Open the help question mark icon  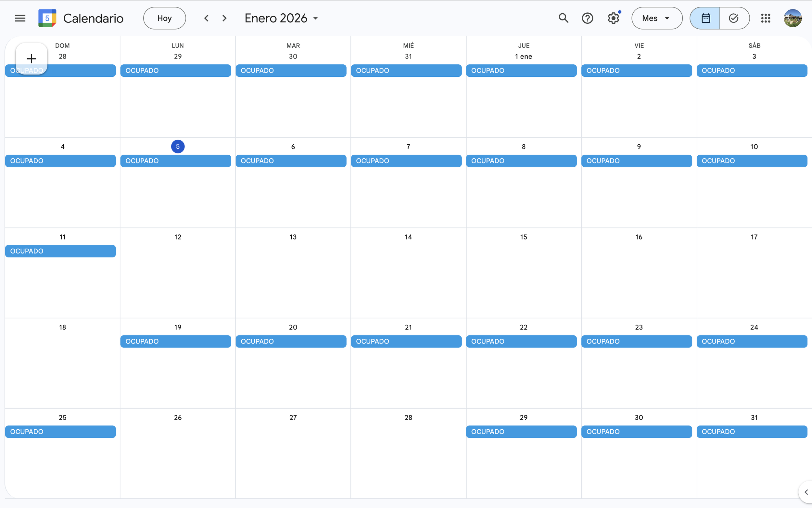(x=587, y=18)
